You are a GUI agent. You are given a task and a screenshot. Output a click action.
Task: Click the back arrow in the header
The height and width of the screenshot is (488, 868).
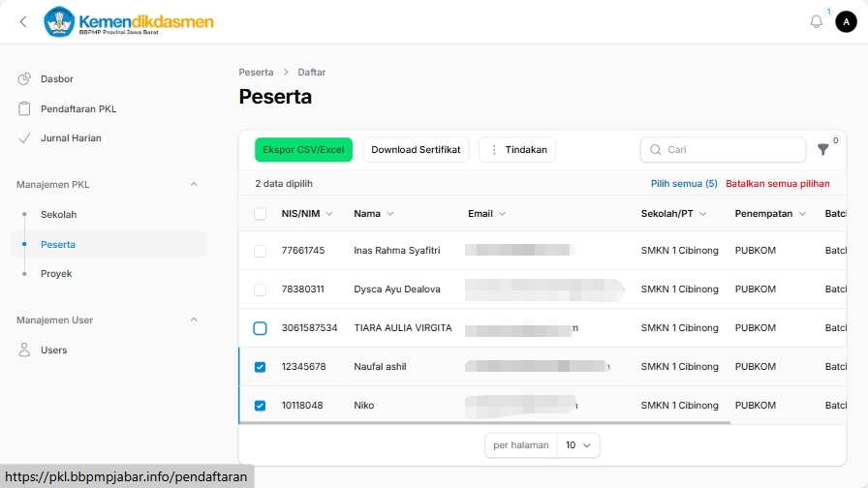pyautogui.click(x=22, y=21)
